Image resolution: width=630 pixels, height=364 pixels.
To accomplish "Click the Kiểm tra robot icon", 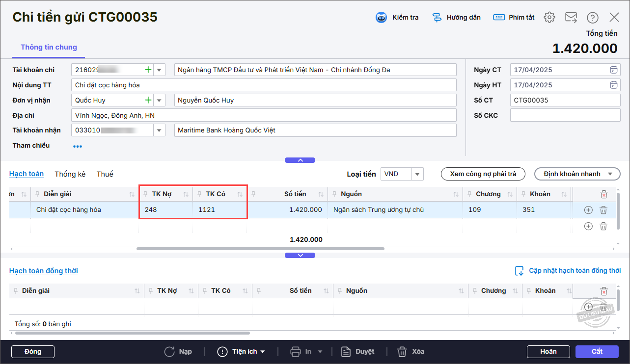I will tap(382, 18).
